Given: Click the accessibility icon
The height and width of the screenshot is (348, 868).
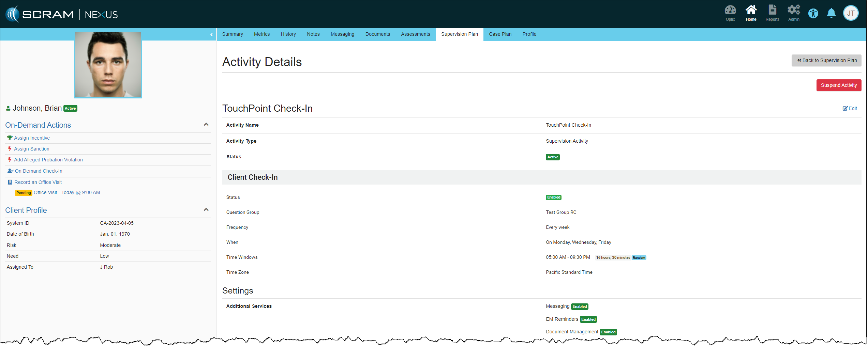Looking at the screenshot, I should click(x=813, y=14).
